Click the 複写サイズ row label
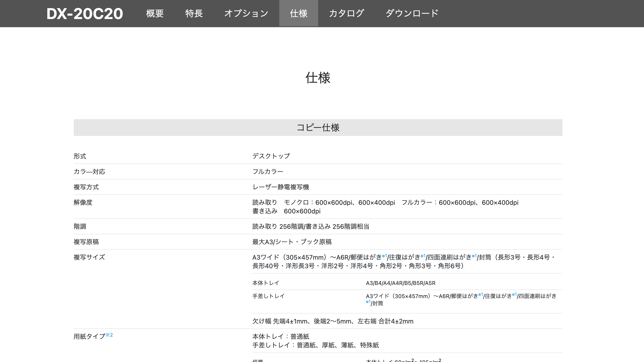Image resolution: width=644 pixels, height=362 pixels. click(x=89, y=257)
